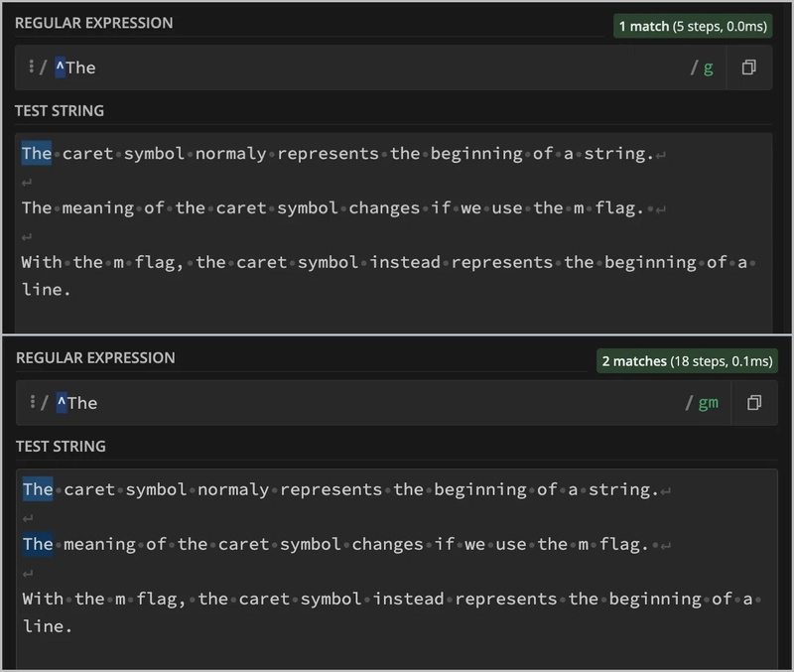794x672 pixels.
Task: Focus the lower regex input with the gm flags
Action: (377, 403)
